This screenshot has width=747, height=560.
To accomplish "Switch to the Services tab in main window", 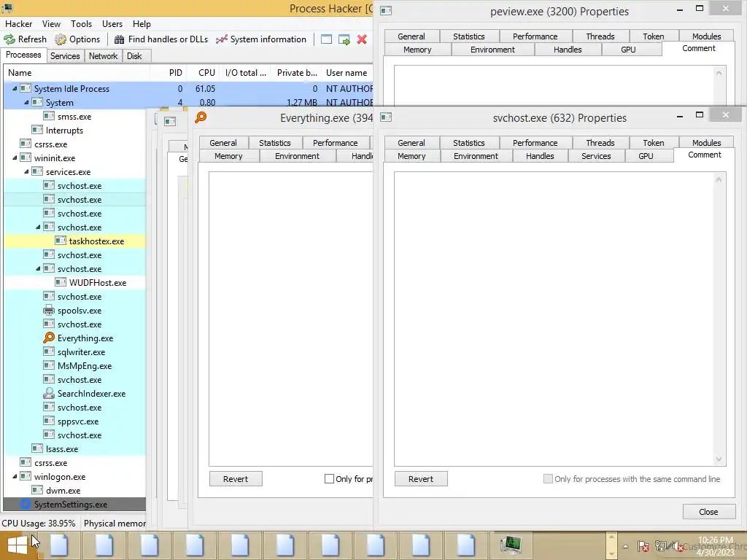I will (65, 56).
